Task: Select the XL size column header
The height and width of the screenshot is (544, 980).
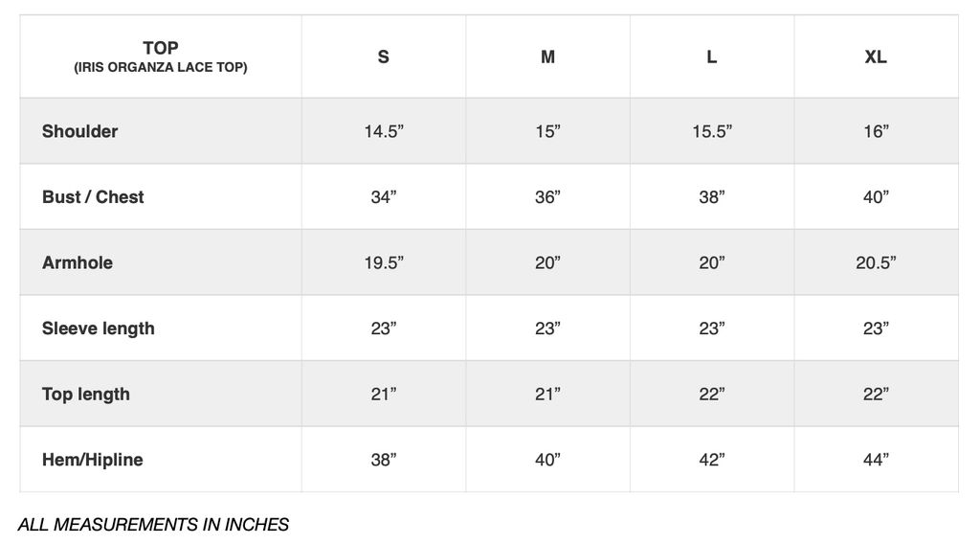Action: [876, 57]
